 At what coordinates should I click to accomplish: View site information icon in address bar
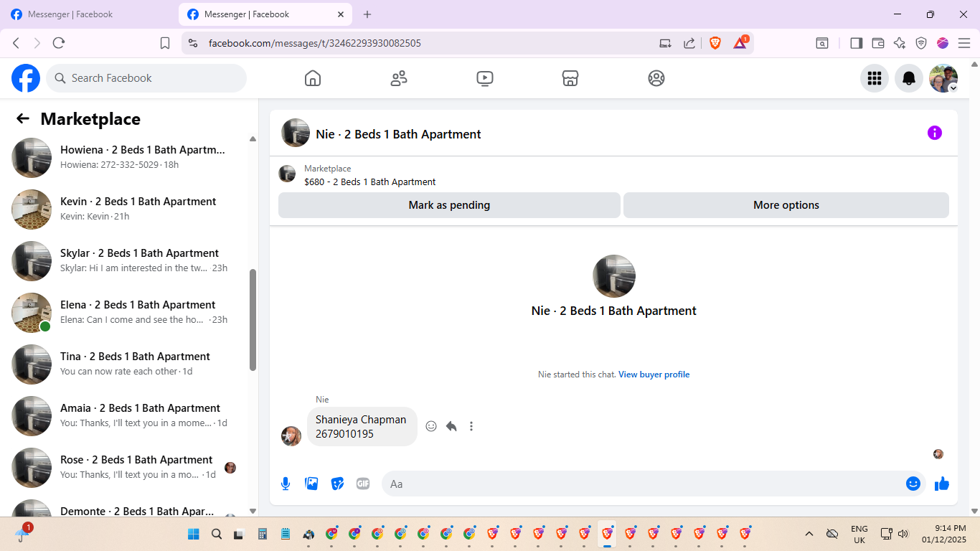(192, 43)
